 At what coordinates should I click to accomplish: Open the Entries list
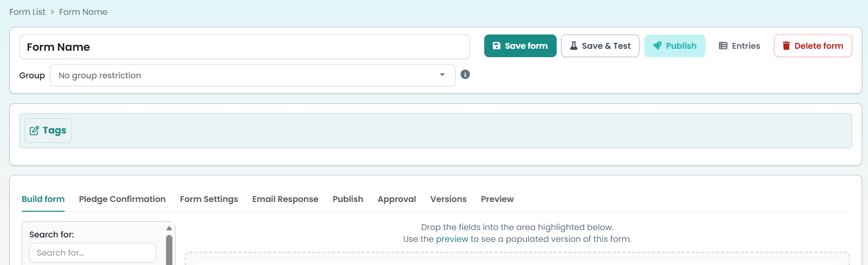[x=739, y=46]
